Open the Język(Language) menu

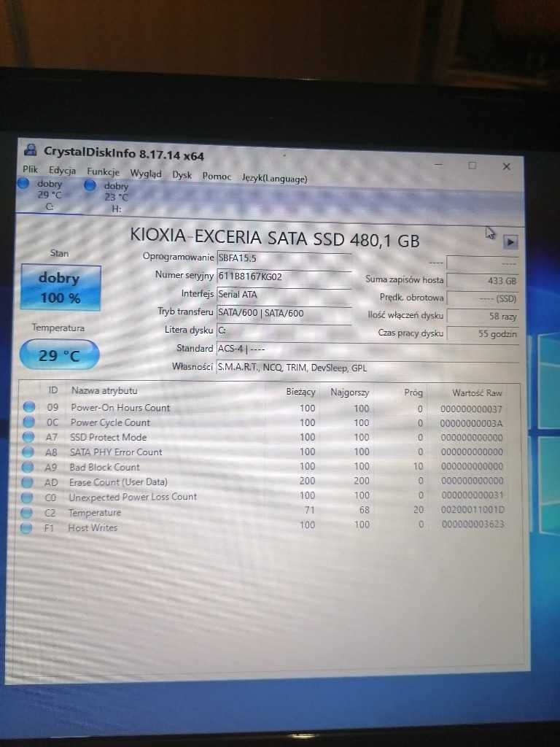(x=274, y=178)
